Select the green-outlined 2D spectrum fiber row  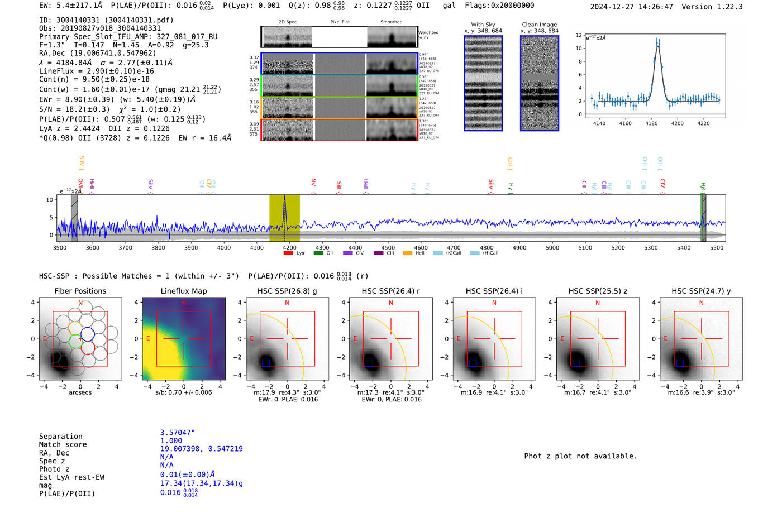[x=340, y=85]
